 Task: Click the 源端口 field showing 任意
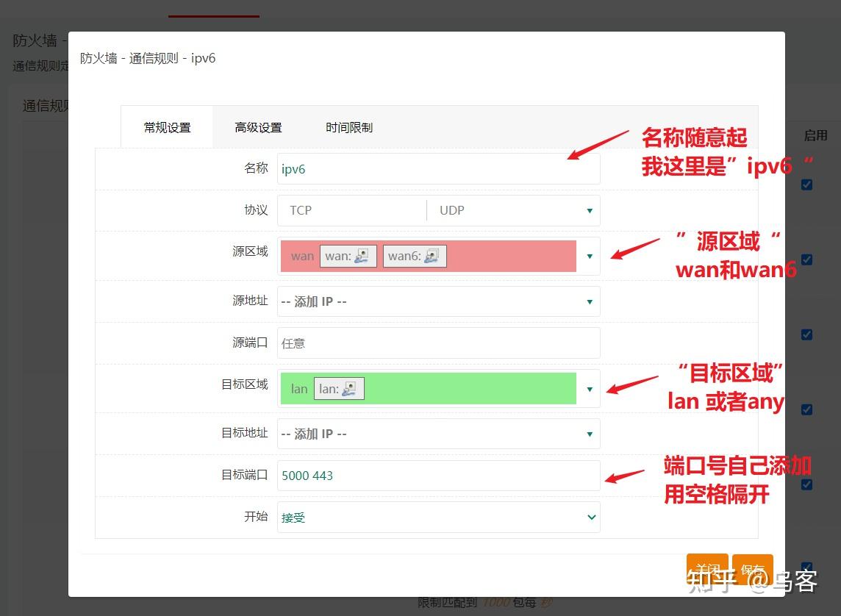(438, 343)
